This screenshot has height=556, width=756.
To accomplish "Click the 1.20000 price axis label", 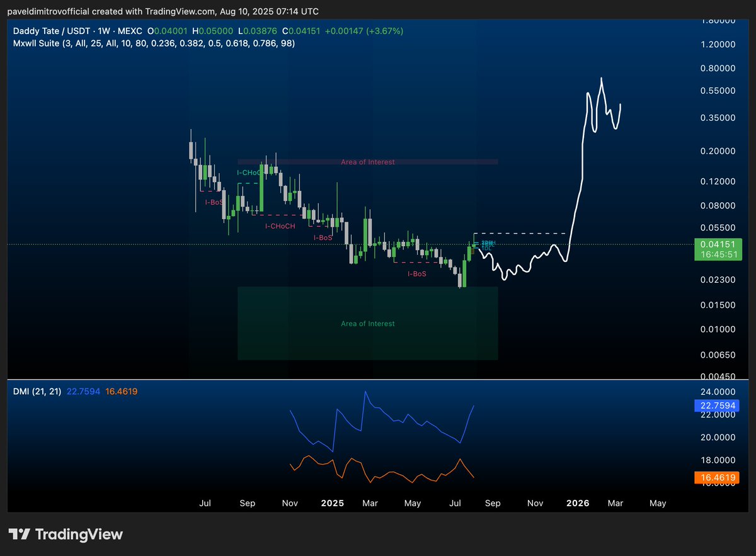I will click(x=719, y=45).
